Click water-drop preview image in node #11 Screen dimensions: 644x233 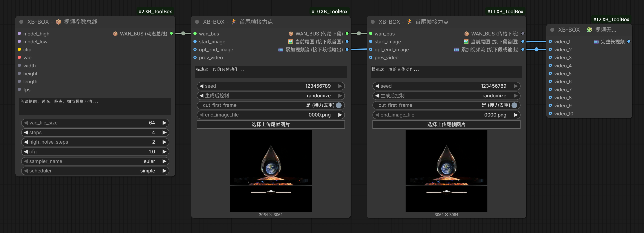446,171
